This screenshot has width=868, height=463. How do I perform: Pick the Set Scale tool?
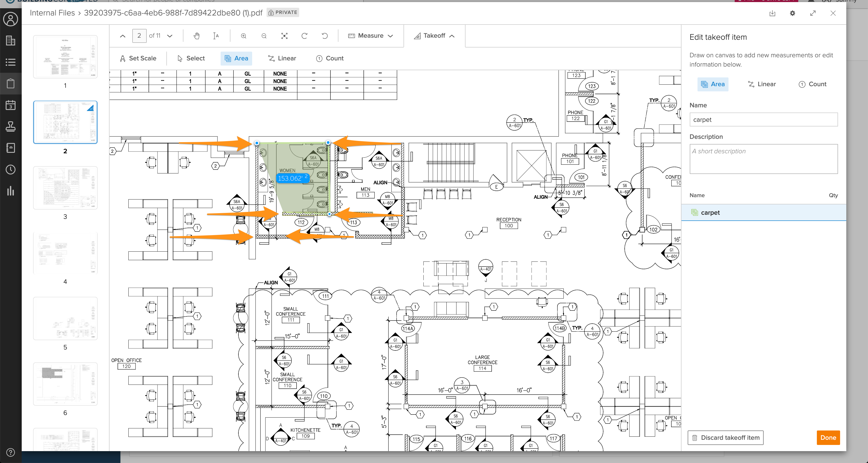tap(138, 58)
